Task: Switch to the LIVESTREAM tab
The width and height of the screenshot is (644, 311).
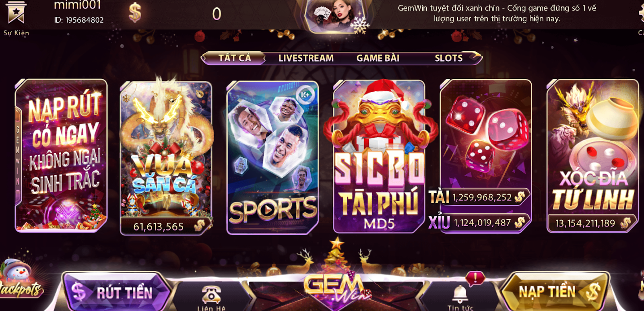Action: point(306,58)
